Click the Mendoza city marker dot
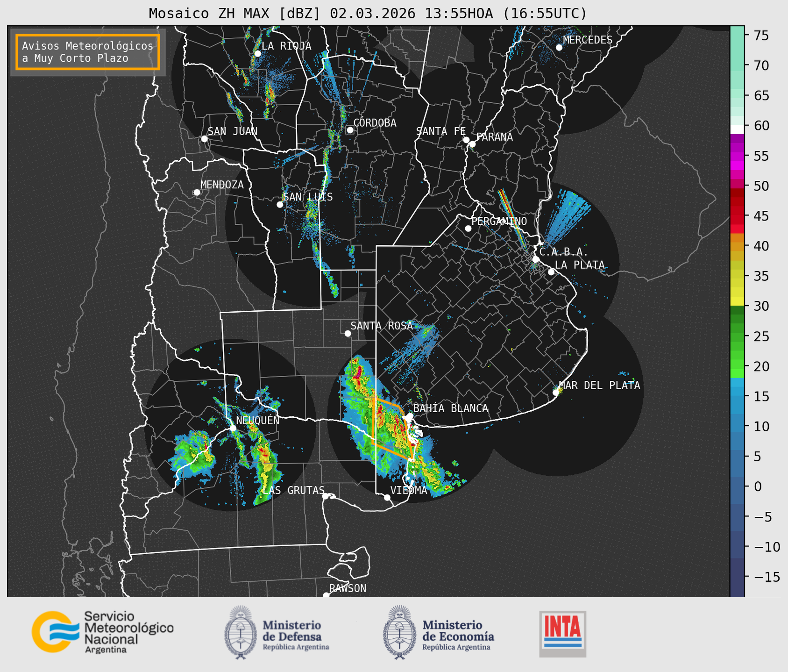This screenshot has height=672, width=788. (x=197, y=193)
